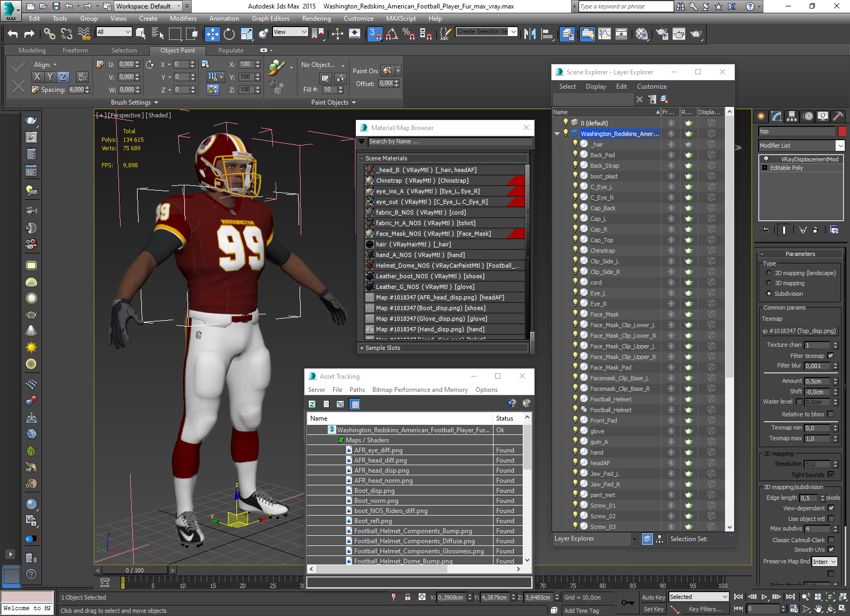This screenshot has width=850, height=616.
Task: Click the Scene Explorer filter clear X icon
Action: 640,99
